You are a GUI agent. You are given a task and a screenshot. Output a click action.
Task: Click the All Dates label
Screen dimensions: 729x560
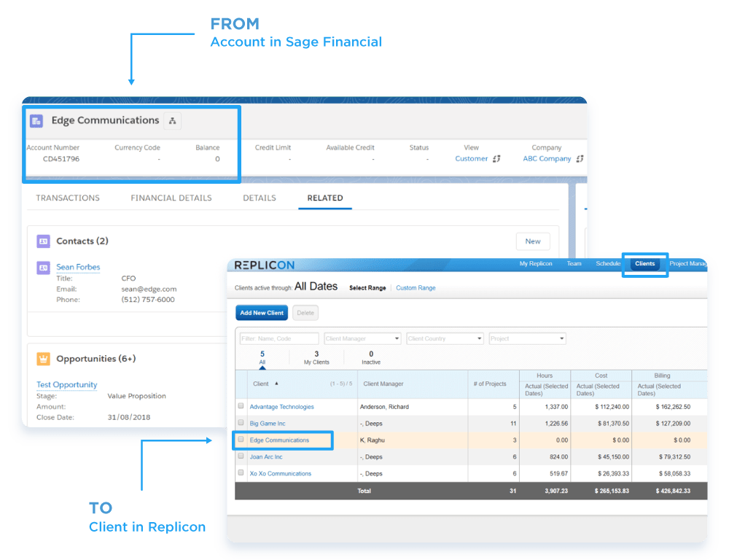pyautogui.click(x=316, y=286)
